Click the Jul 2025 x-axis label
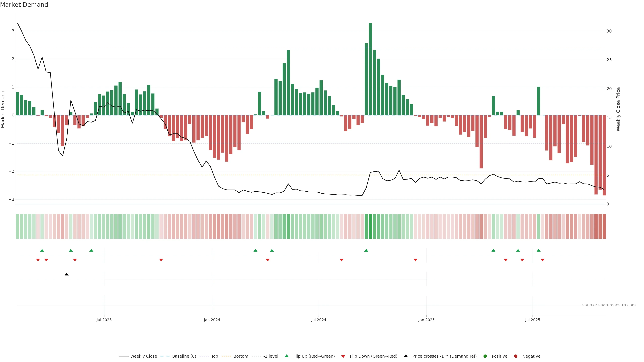Image resolution: width=644 pixels, height=362 pixels. click(532, 320)
